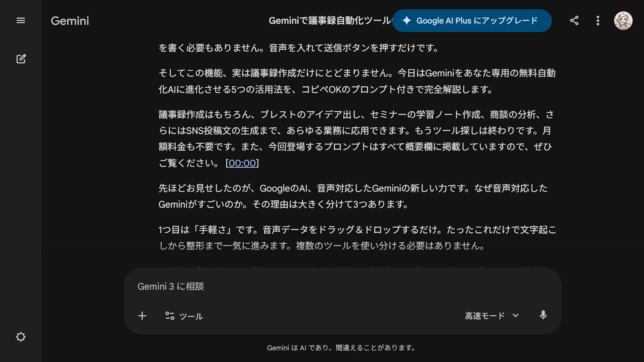Open the ツール menu label
Viewport: 644px width, 362px height.
[191, 316]
